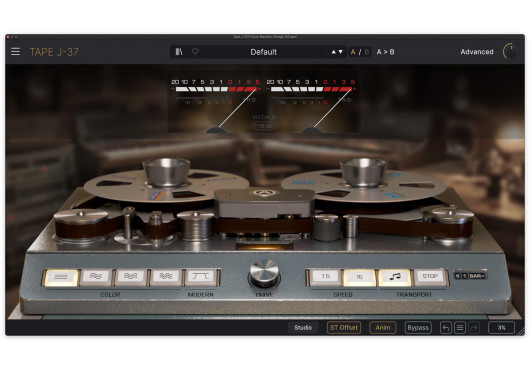Open the Advanced panel

point(477,52)
